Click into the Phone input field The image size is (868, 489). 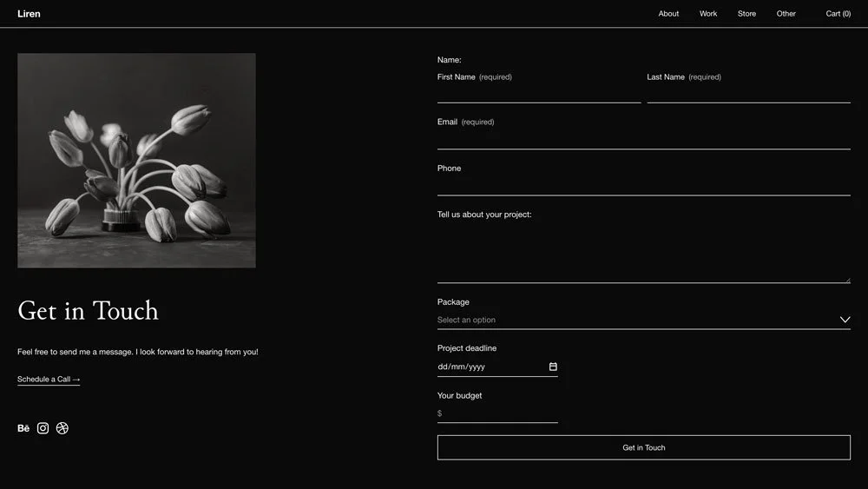coord(644,186)
